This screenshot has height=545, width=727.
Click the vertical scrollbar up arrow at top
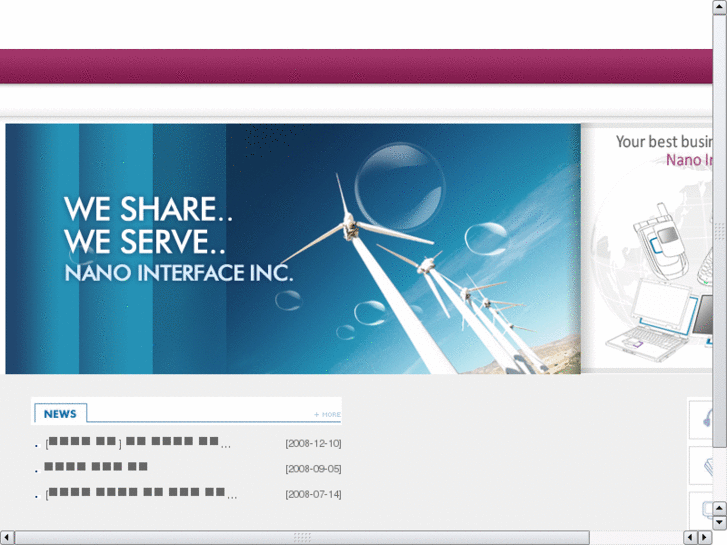coord(720,6)
